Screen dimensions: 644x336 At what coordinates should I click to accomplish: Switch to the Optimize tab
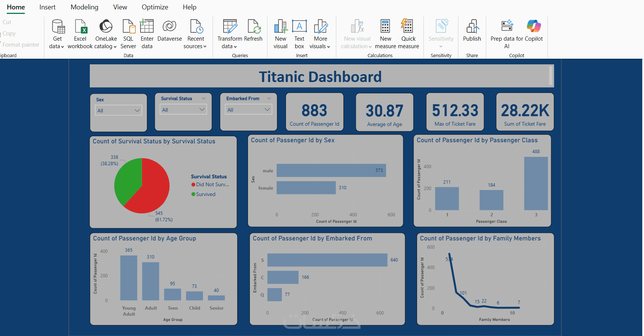click(x=155, y=7)
